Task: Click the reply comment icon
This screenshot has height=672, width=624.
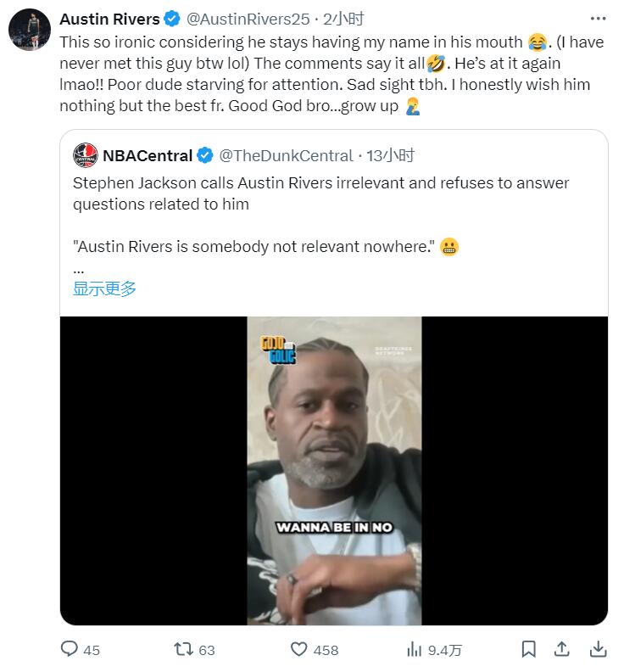Action: (70, 649)
